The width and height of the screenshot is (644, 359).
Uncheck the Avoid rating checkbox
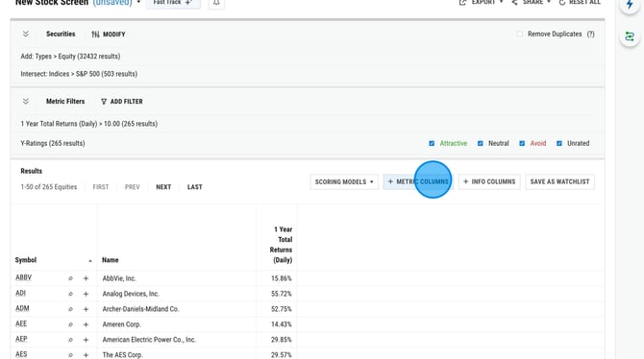click(x=522, y=143)
